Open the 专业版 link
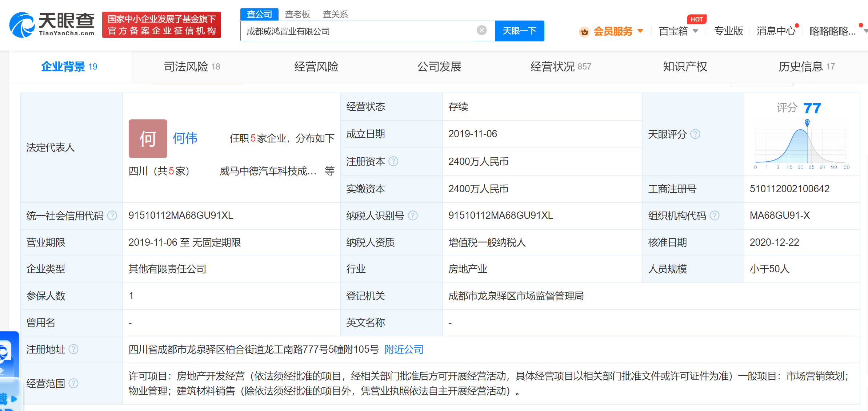 (x=728, y=31)
